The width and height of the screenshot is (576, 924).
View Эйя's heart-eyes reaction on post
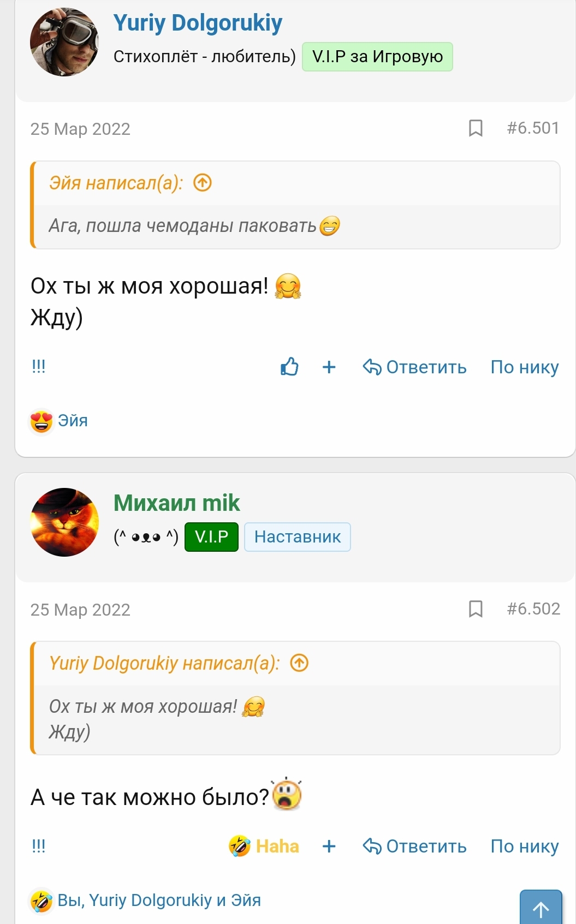coord(59,421)
